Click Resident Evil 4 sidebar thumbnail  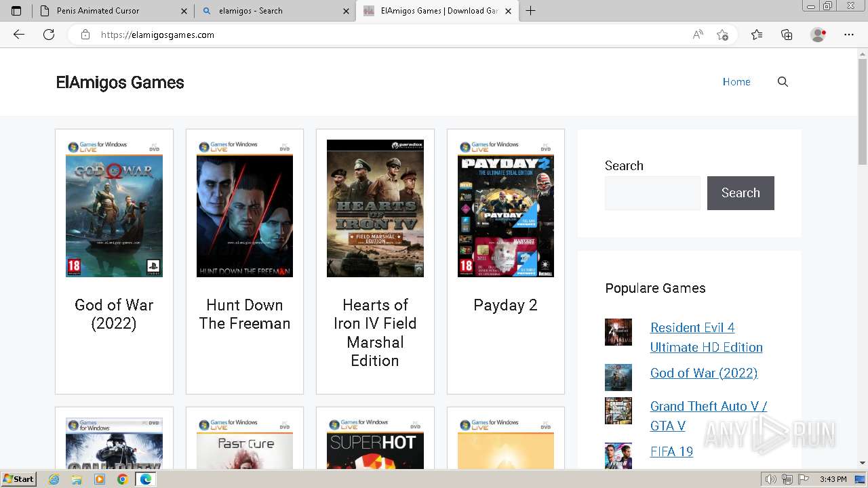pyautogui.click(x=618, y=332)
